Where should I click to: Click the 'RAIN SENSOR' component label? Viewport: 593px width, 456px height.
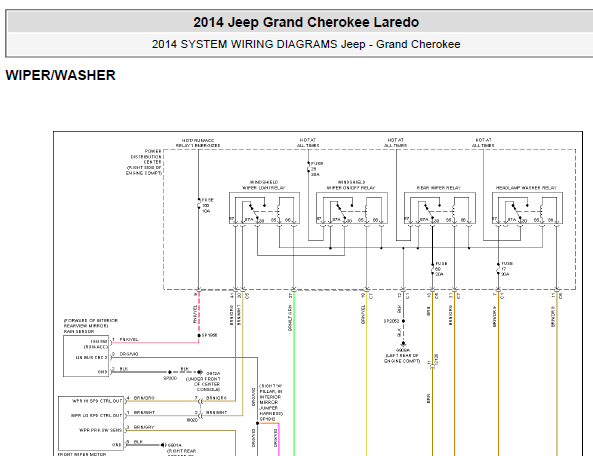(79, 331)
